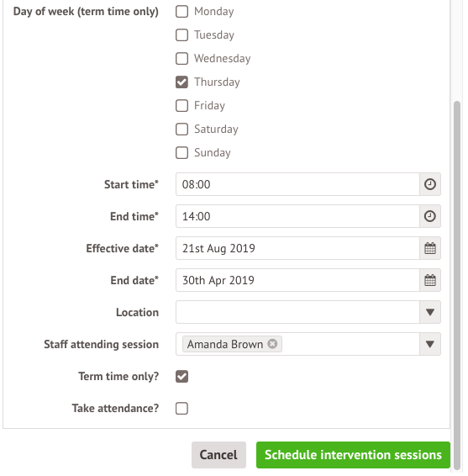The width and height of the screenshot is (468, 476).
Task: Click the vertical scrollbar of the dialog
Action: coord(457,285)
